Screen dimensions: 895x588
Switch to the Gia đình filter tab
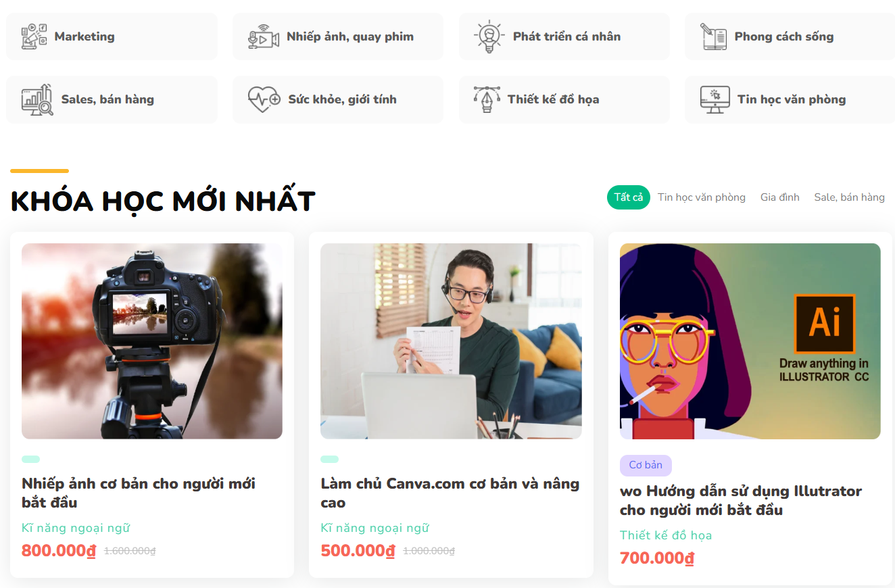(x=780, y=197)
